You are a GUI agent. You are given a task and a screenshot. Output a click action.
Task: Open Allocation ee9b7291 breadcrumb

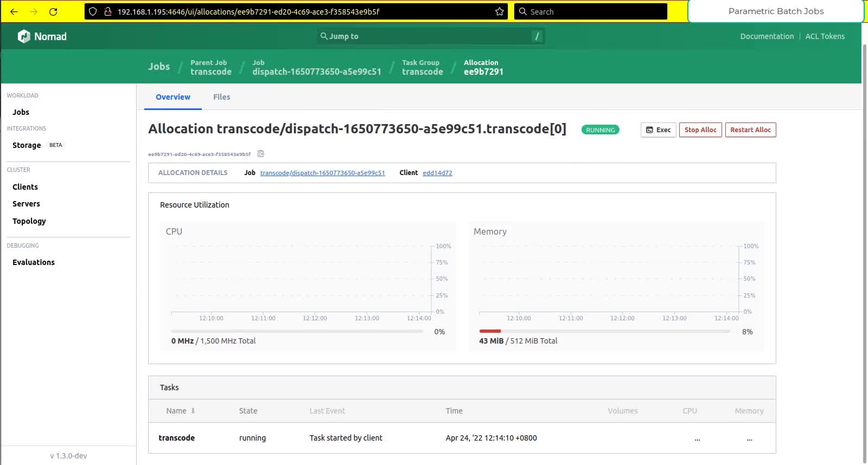(x=483, y=67)
